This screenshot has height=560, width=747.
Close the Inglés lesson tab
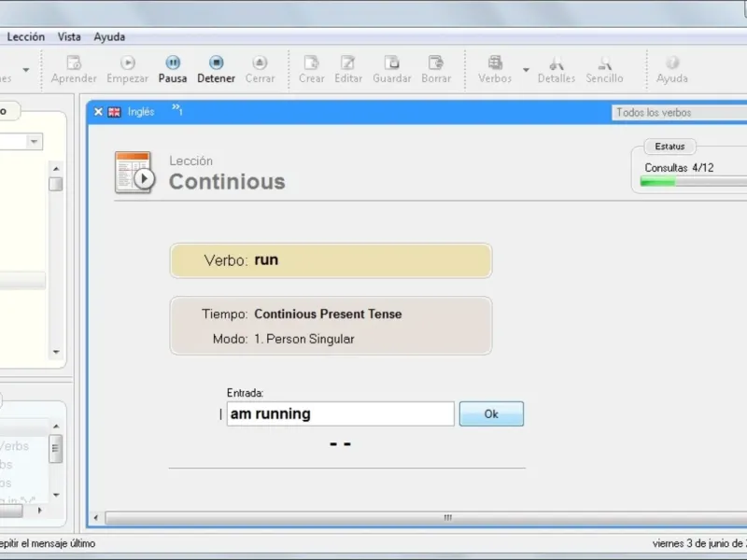[98, 112]
